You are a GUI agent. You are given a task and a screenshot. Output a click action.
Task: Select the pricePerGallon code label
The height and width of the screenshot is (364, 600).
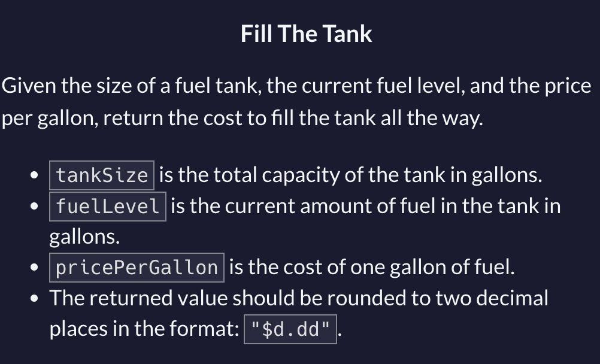137,268
